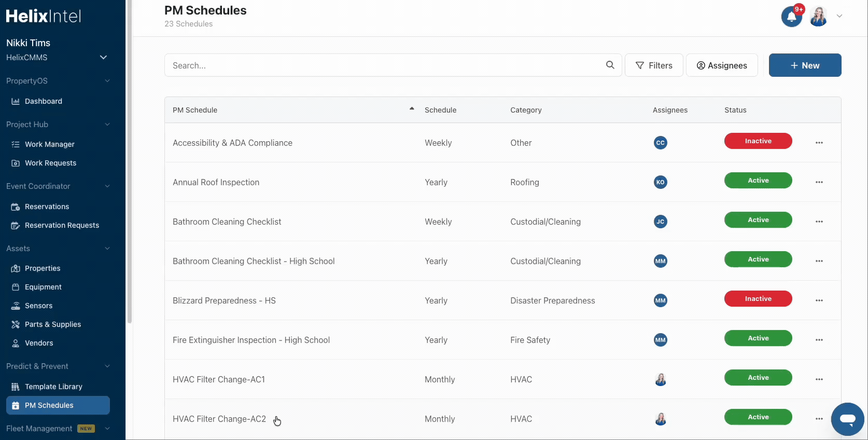The width and height of the screenshot is (868, 440).
Task: Collapse the Assets section
Action: pyautogui.click(x=107, y=249)
